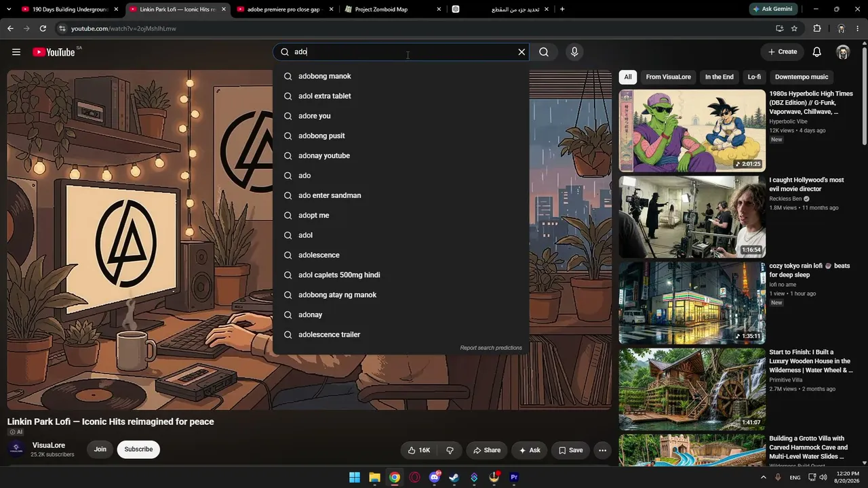Image resolution: width=868 pixels, height=488 pixels.
Task: Show hidden system tray icons
Action: click(764, 477)
